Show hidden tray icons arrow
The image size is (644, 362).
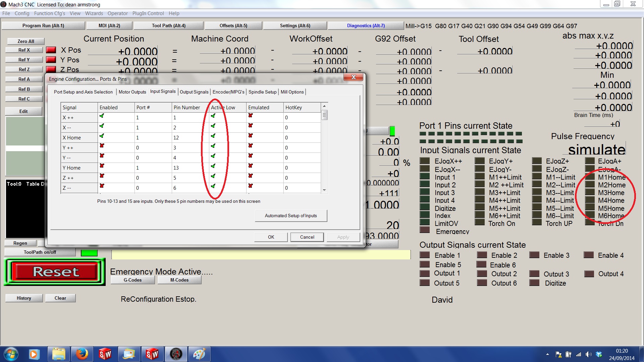pos(547,354)
